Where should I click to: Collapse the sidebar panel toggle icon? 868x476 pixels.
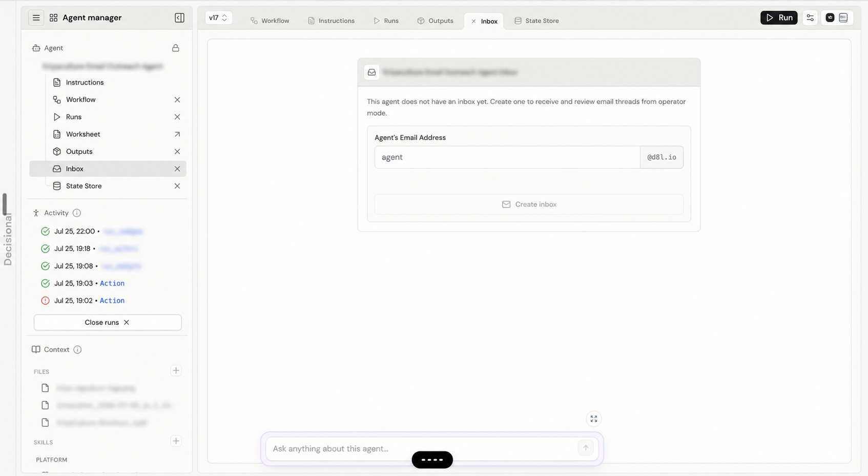[x=179, y=17]
